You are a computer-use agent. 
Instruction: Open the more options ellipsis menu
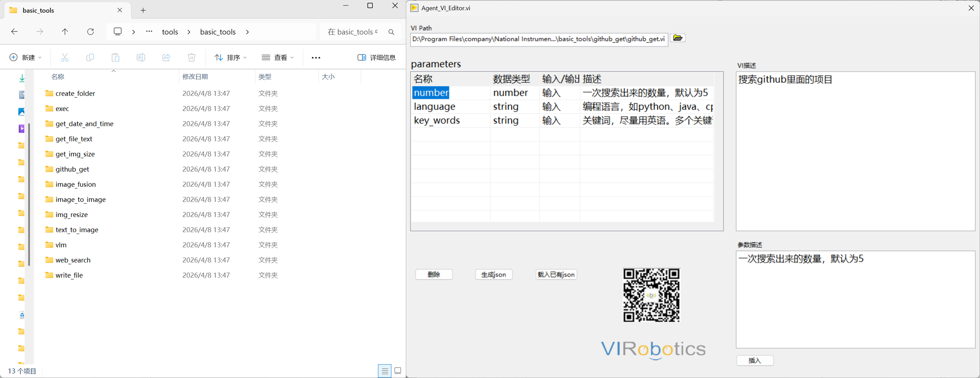point(316,57)
